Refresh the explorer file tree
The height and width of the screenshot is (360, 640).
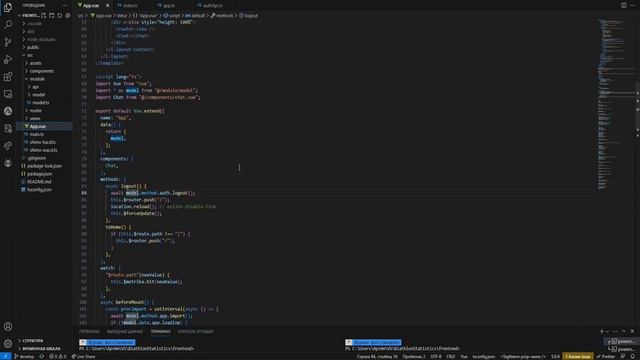[x=60, y=16]
